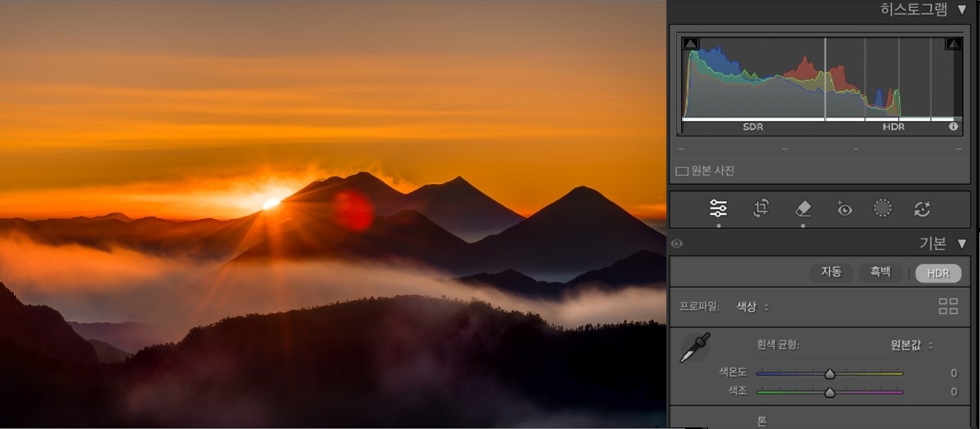The width and height of the screenshot is (980, 429).
Task: Toggle the highlight clipping indicator in histogram
Action: (x=953, y=43)
